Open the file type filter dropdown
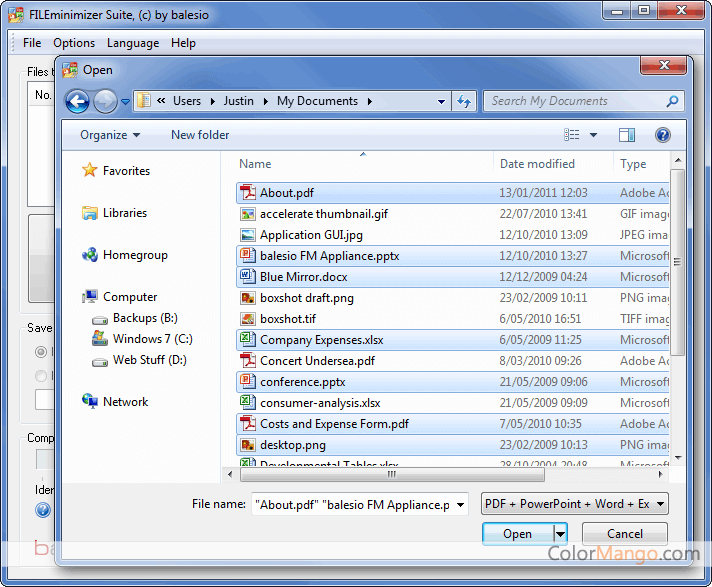Image resolution: width=712 pixels, height=587 pixels. point(574,504)
